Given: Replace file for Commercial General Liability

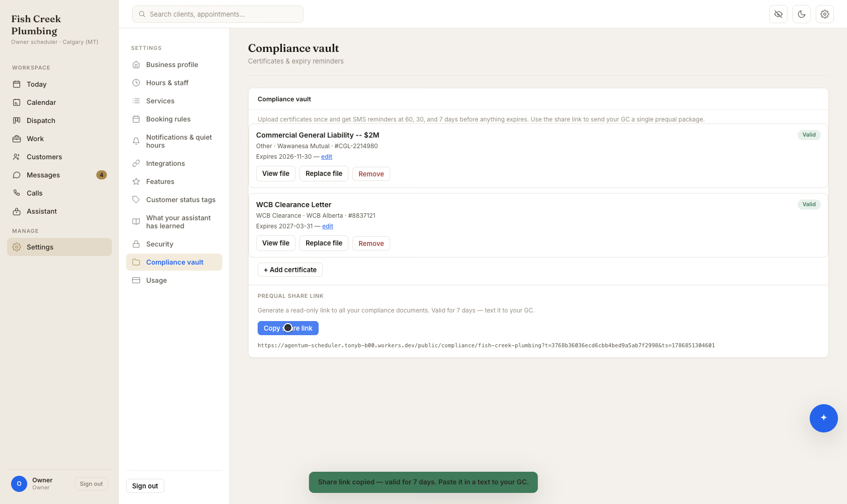Looking at the screenshot, I should (324, 173).
